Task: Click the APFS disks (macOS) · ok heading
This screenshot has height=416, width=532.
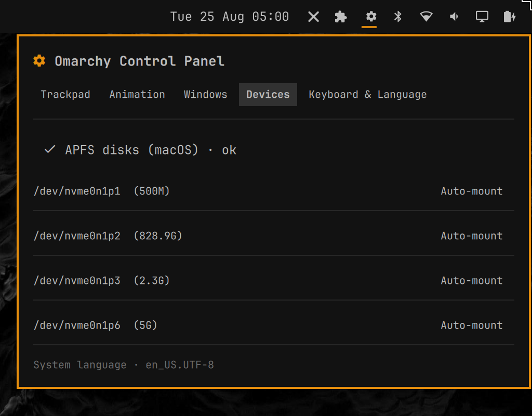Action: (x=151, y=150)
